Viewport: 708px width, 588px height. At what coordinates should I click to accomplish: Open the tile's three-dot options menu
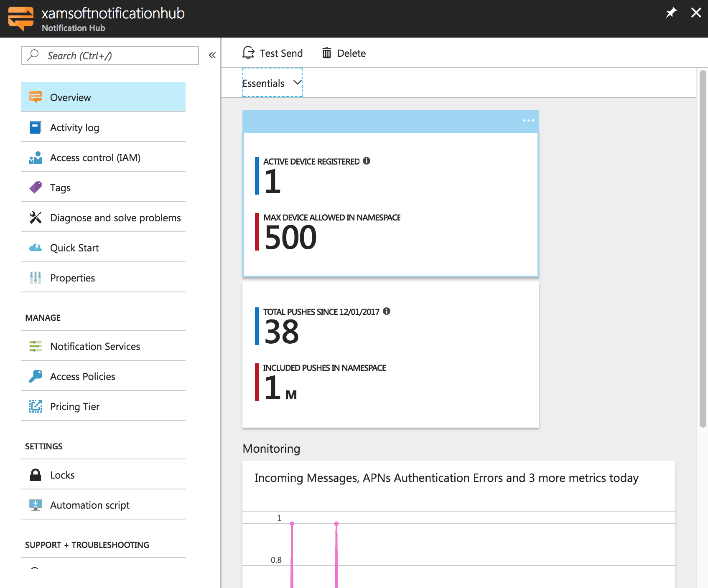(528, 120)
